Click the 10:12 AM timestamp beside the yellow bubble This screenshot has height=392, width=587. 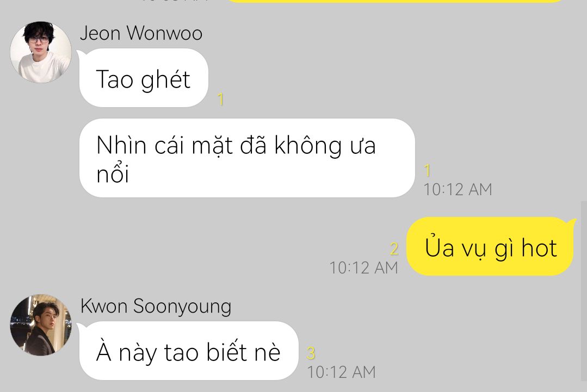363,268
